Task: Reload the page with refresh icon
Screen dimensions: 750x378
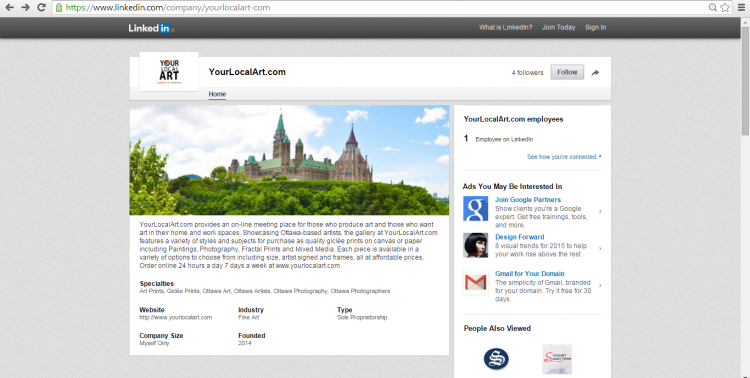Action: tap(42, 8)
